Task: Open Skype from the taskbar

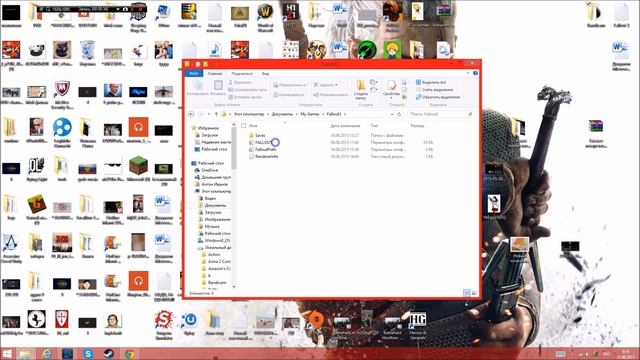Action: 88,354
